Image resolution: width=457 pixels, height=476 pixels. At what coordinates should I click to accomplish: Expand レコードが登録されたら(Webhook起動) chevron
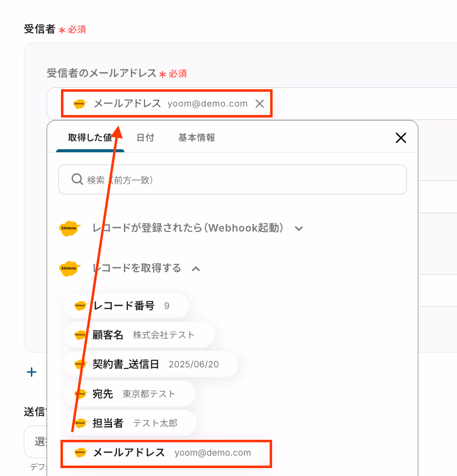click(x=299, y=228)
